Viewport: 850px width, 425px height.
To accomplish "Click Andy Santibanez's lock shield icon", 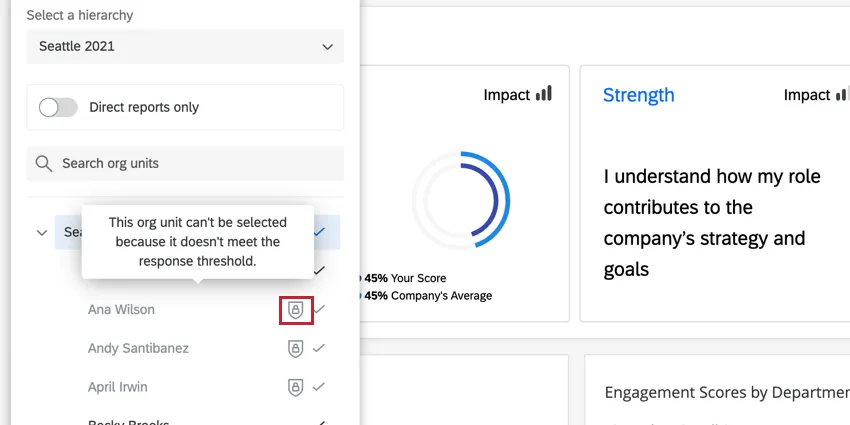I will click(295, 349).
